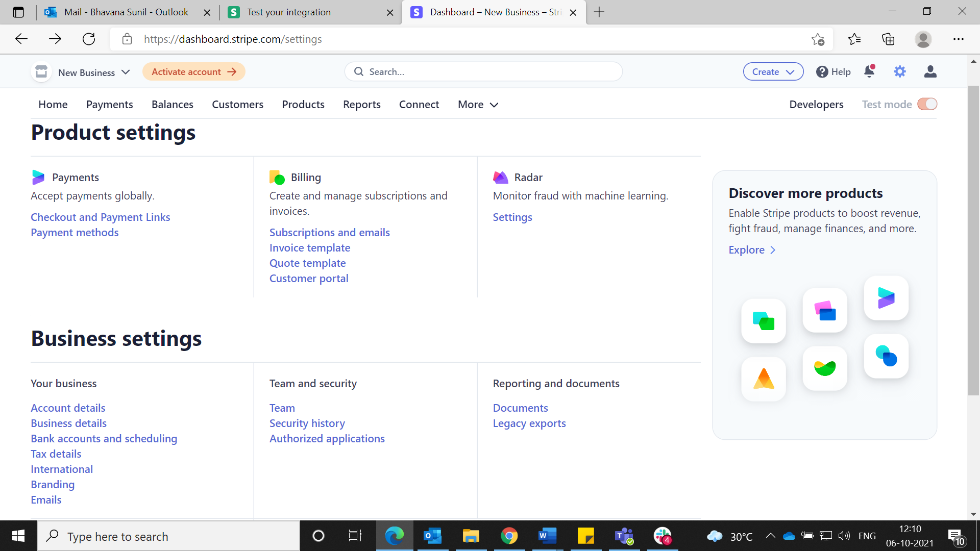The image size is (980, 551).
Task: Add this page to favorites star icon
Action: pyautogui.click(x=818, y=39)
